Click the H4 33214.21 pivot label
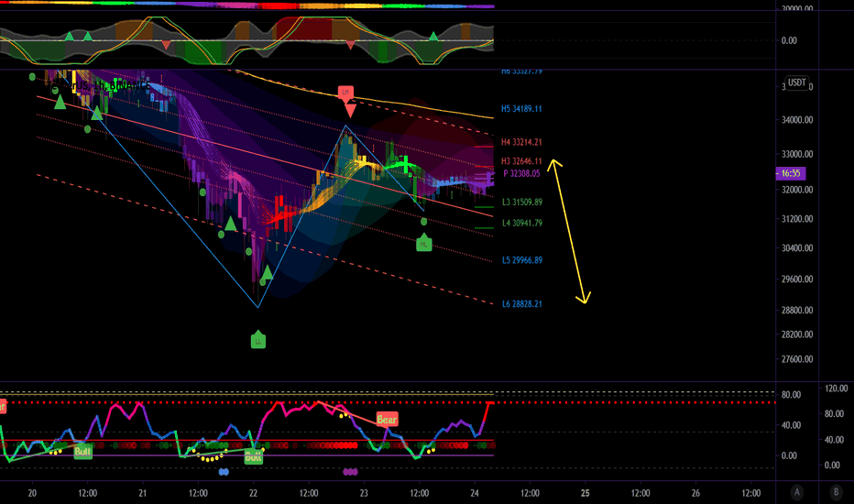Screen dimensions: 854x504 521,142
